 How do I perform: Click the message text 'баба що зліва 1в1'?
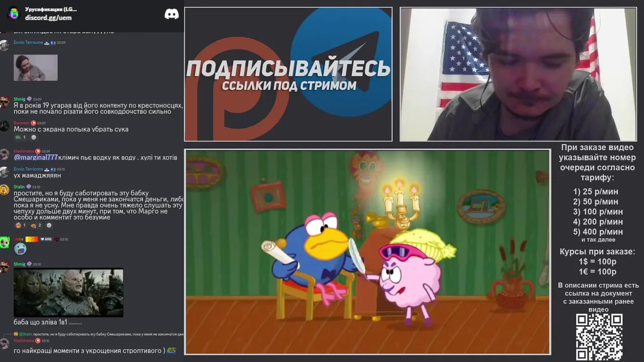[x=40, y=322]
